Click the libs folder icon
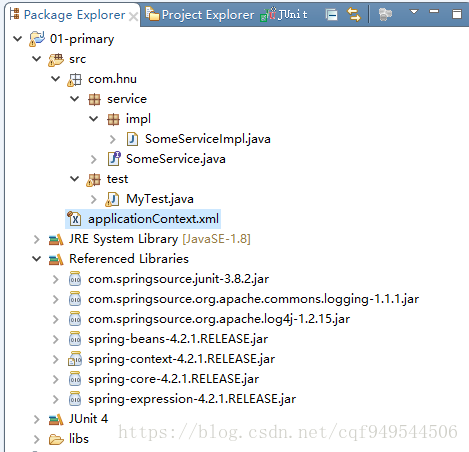This screenshot has height=452, width=469. coord(56,440)
